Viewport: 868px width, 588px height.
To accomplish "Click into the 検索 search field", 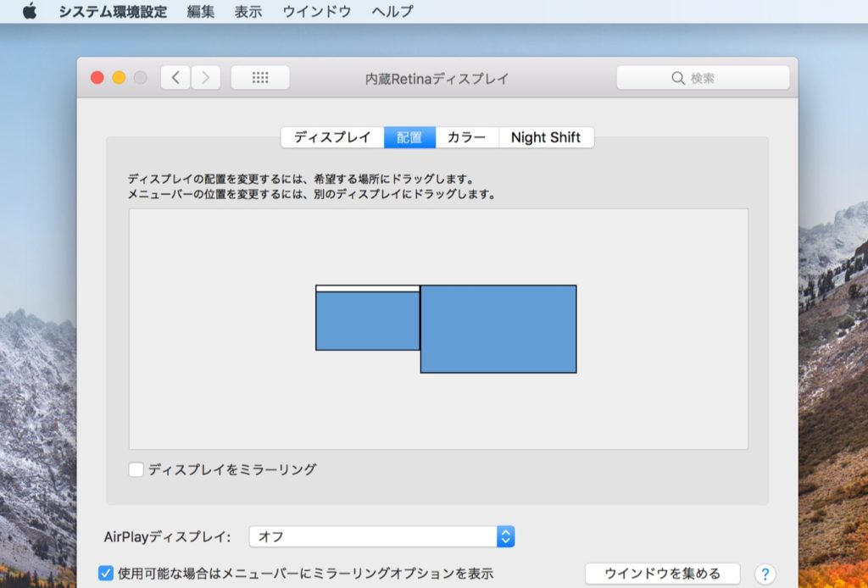I will (712, 78).
